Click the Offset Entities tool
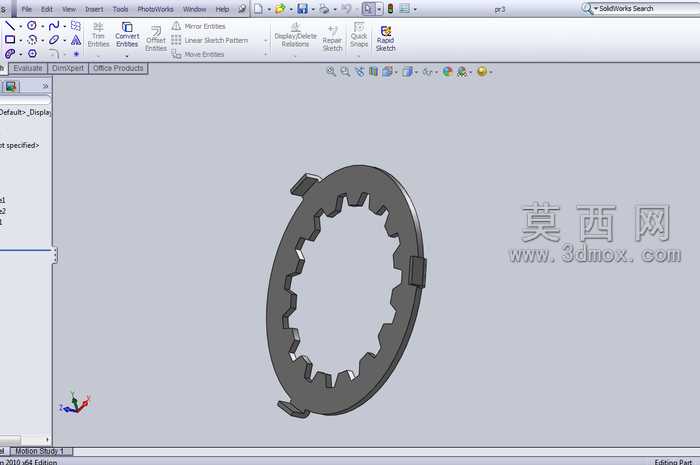The width and height of the screenshot is (700, 465). (x=156, y=38)
